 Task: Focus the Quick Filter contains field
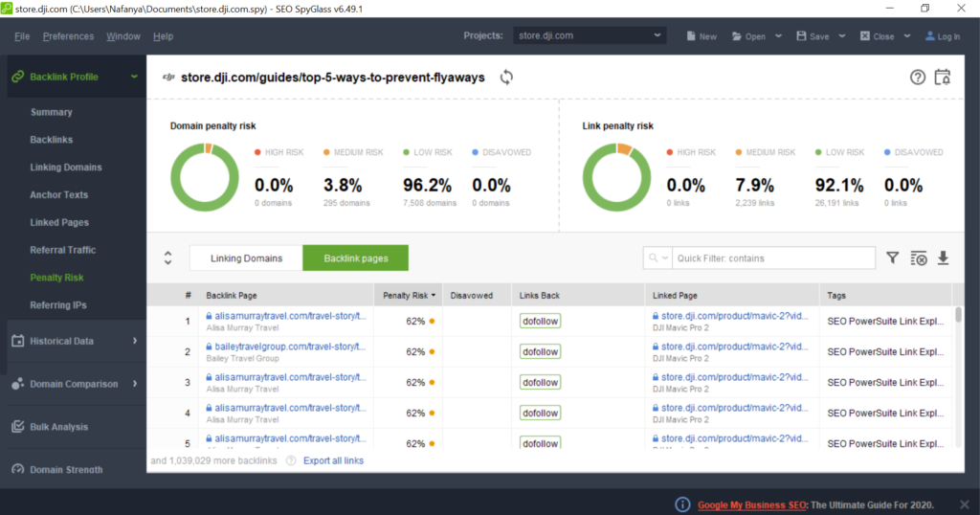tap(773, 258)
